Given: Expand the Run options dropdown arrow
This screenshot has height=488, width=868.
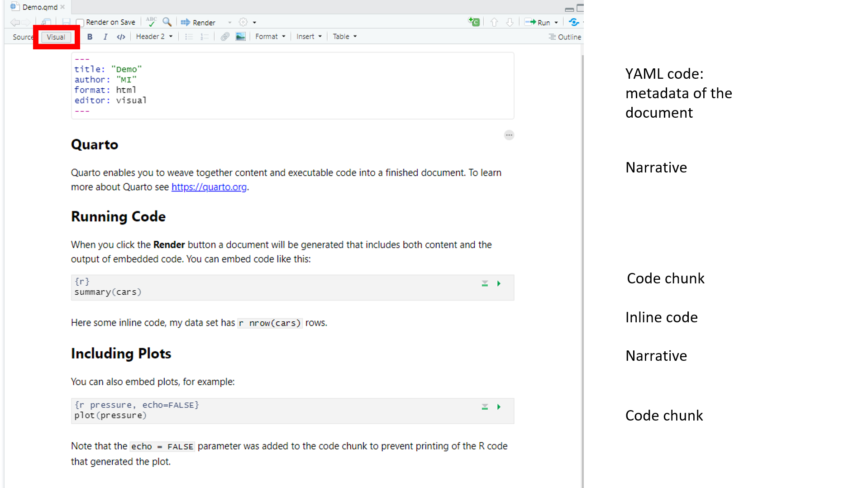Looking at the screenshot, I should point(556,23).
